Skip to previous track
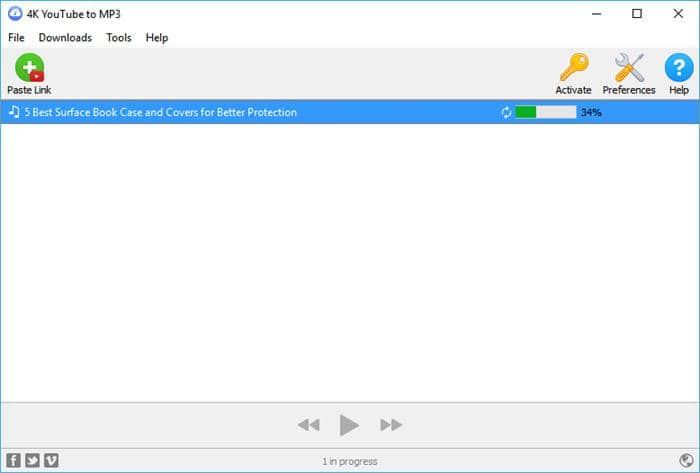The width and height of the screenshot is (700, 473). (308, 425)
